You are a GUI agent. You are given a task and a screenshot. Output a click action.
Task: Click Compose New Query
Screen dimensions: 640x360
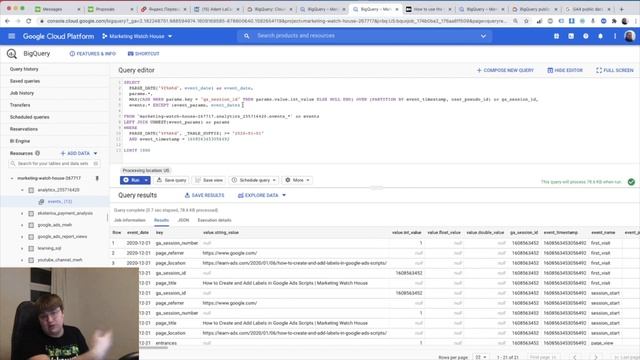[x=505, y=70]
